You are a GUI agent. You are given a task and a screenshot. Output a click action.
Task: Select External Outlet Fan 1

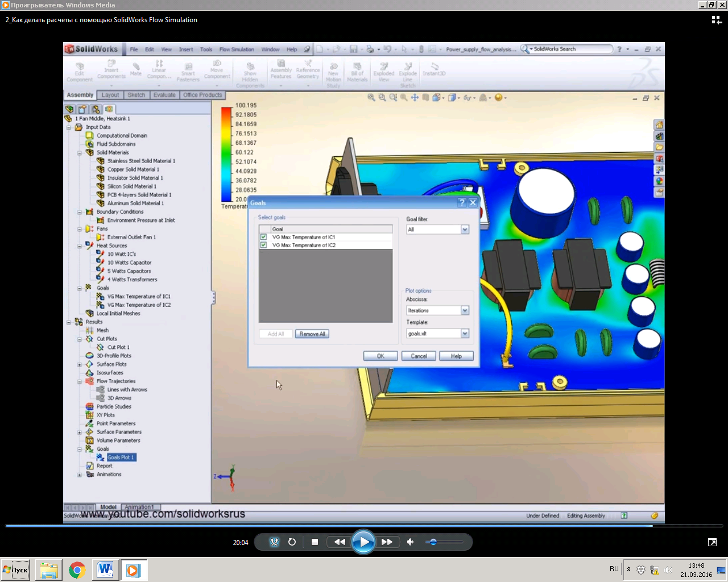click(126, 237)
